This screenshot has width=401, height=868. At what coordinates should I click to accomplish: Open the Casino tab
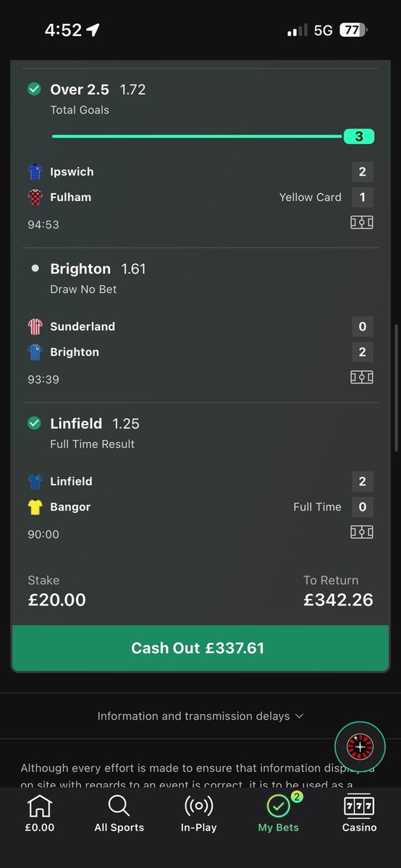click(x=360, y=814)
